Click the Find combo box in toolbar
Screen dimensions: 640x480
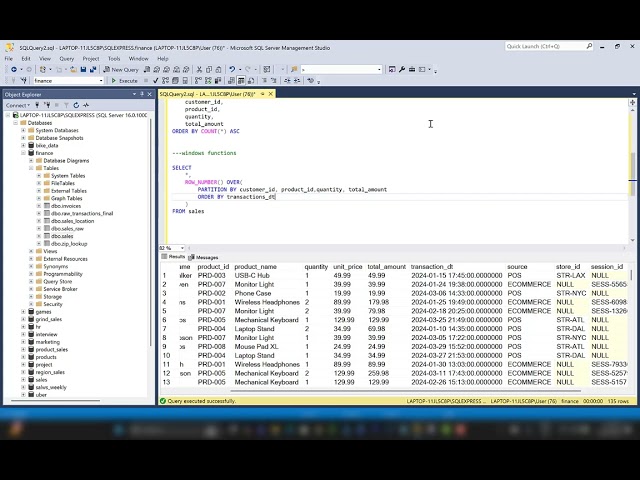coord(341,69)
